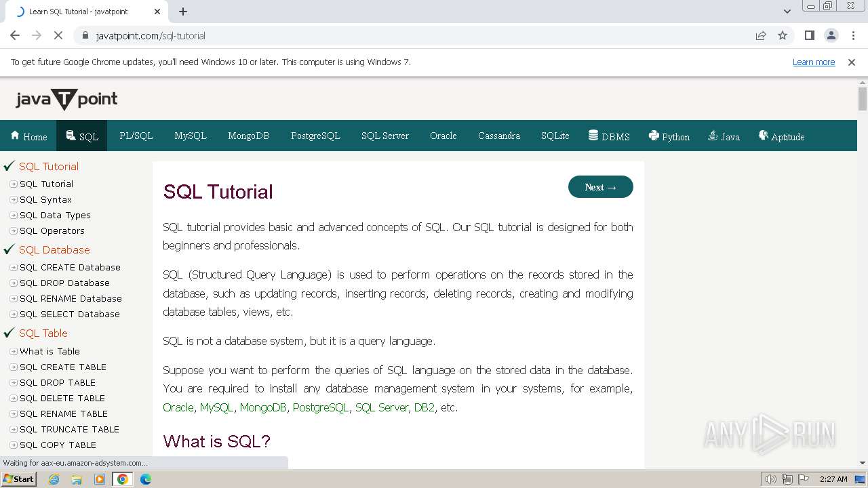Open SQL Data Types in the sidebar
868x488 pixels.
click(x=55, y=215)
